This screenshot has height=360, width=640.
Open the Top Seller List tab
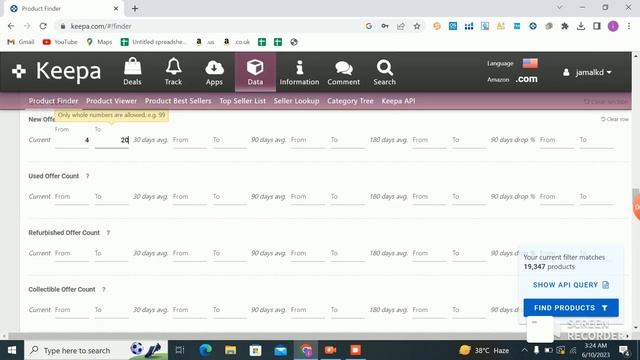click(242, 101)
